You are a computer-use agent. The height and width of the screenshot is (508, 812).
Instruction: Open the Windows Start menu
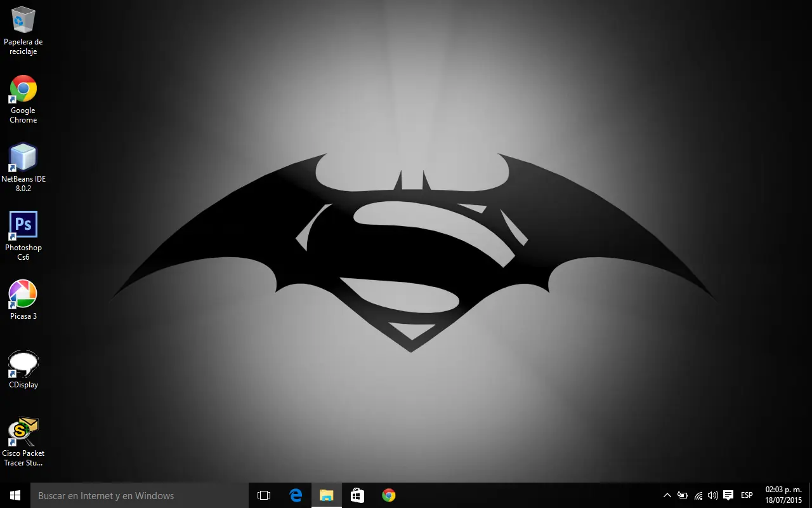[15, 495]
